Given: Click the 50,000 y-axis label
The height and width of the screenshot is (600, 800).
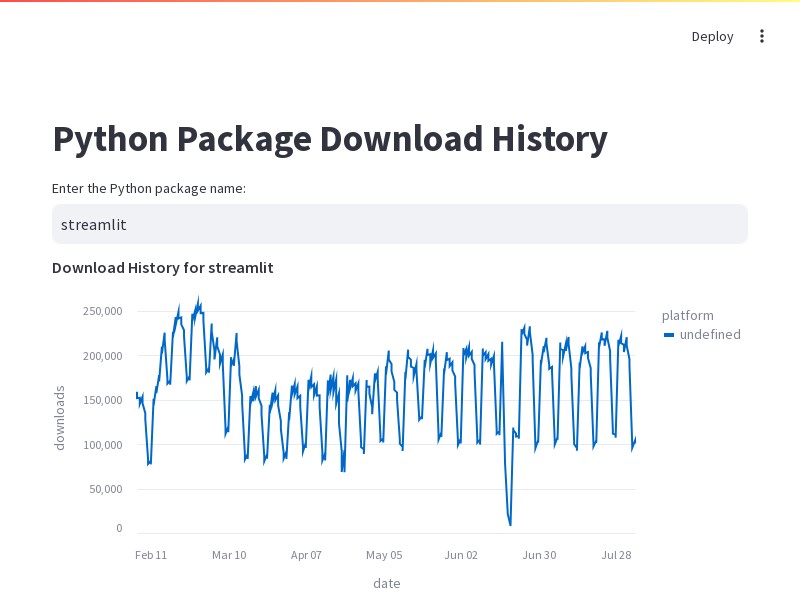Looking at the screenshot, I should pos(106,489).
